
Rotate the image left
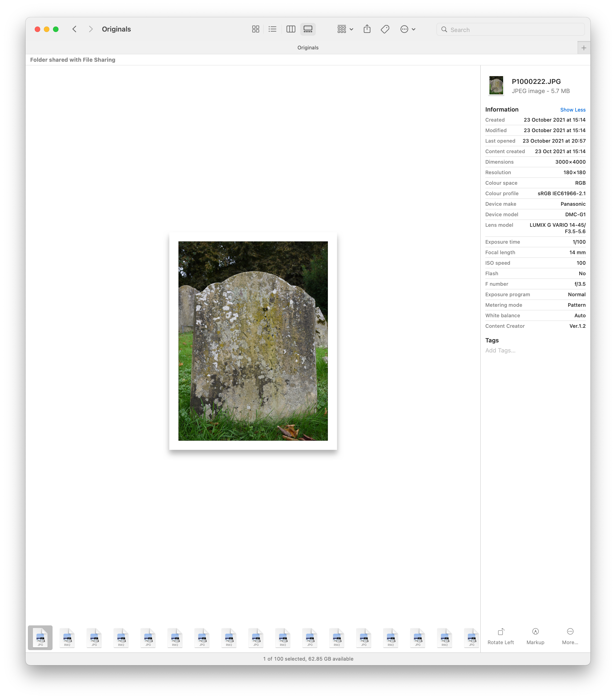tap(500, 636)
